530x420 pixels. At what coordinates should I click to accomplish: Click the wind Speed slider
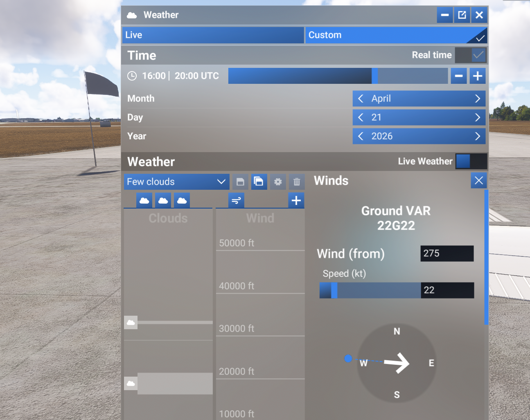370,290
